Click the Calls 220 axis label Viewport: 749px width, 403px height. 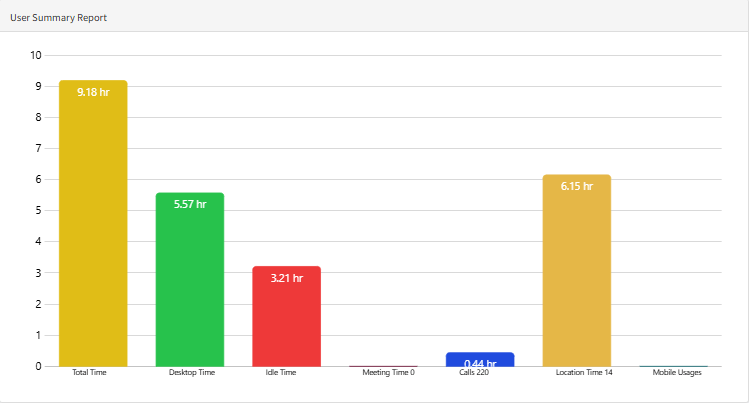(x=474, y=373)
